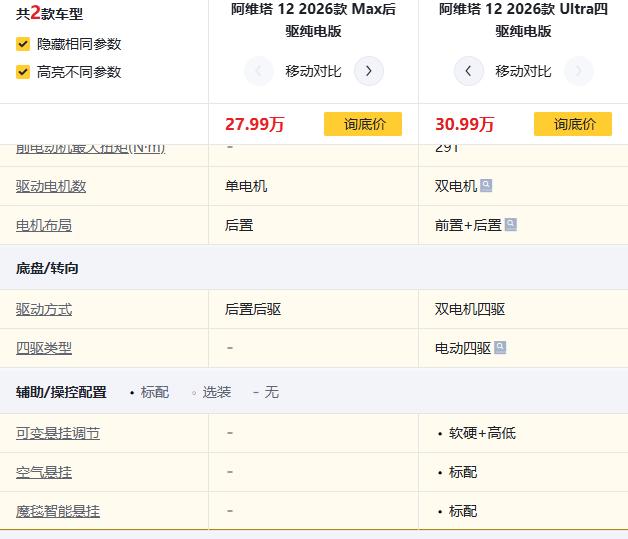
Task: Open the 可变悬挂调节 parameter link
Action: 58,433
